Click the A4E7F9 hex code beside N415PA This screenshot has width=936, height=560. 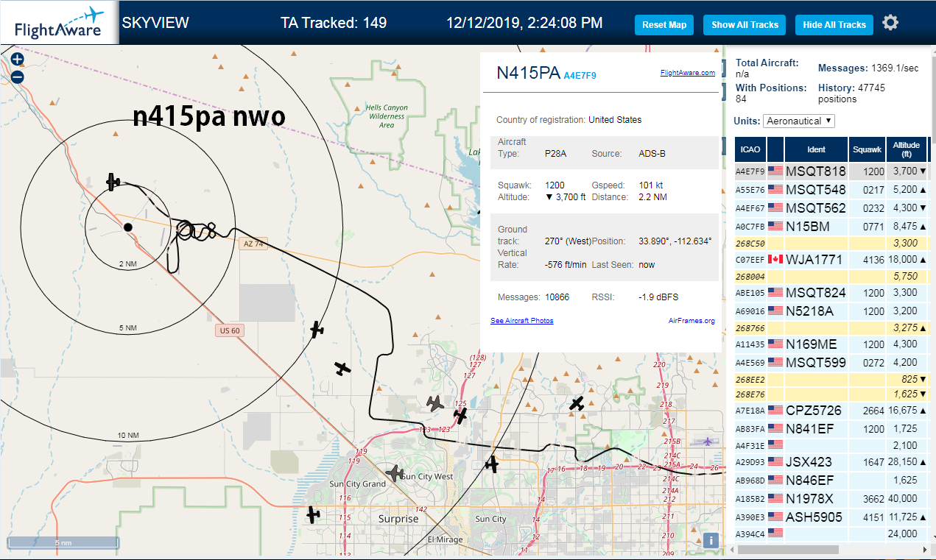pyautogui.click(x=580, y=75)
